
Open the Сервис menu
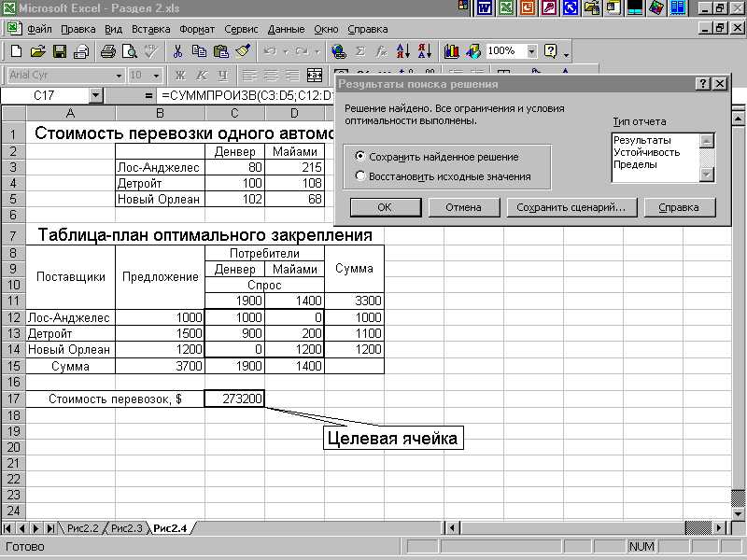pyautogui.click(x=241, y=29)
